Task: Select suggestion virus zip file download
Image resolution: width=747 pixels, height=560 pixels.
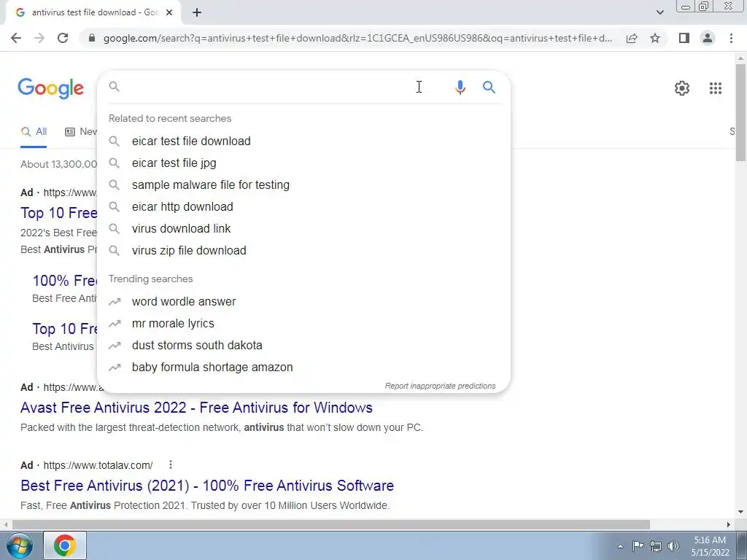Action: pos(303,251)
